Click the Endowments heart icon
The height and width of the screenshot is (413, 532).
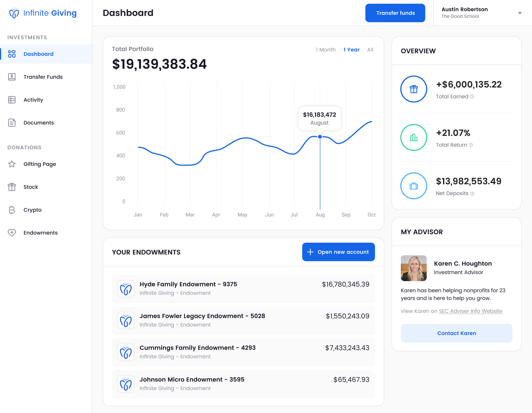click(12, 233)
